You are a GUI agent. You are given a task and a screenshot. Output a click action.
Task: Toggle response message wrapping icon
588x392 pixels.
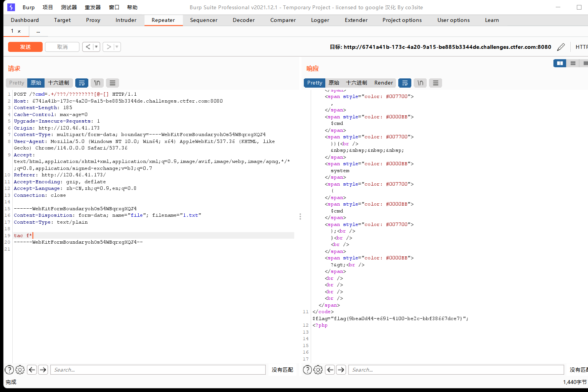[x=405, y=83]
